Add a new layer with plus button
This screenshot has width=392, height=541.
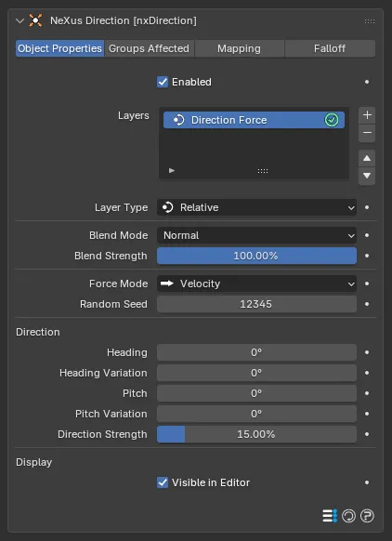(x=367, y=115)
